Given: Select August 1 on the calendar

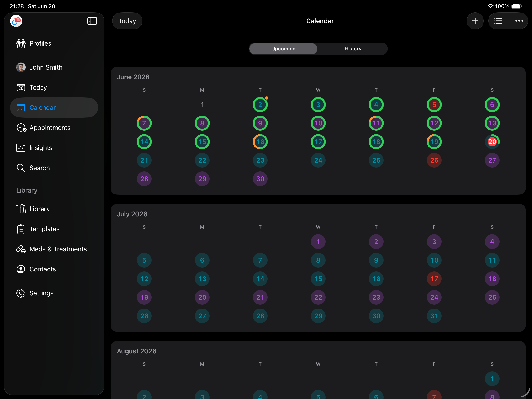Looking at the screenshot, I should (x=492, y=379).
